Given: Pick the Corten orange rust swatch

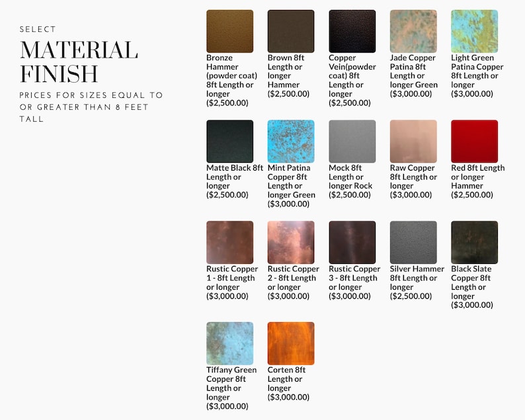Looking at the screenshot, I should [291, 343].
